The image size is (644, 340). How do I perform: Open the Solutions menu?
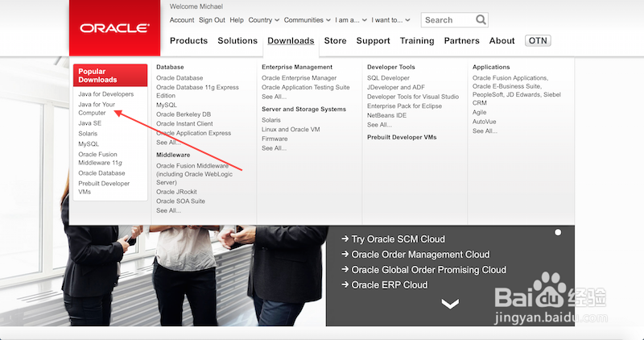click(237, 41)
